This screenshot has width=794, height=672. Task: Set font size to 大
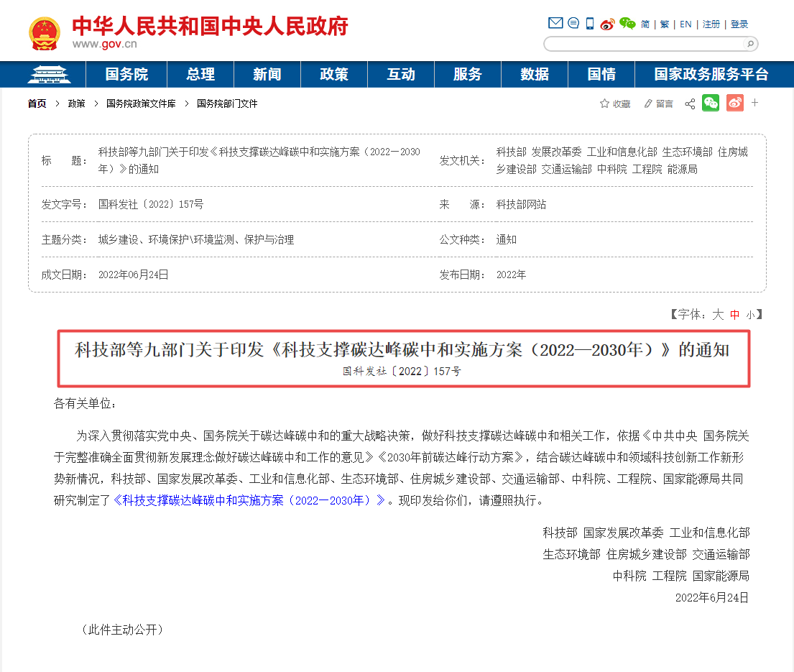click(717, 315)
